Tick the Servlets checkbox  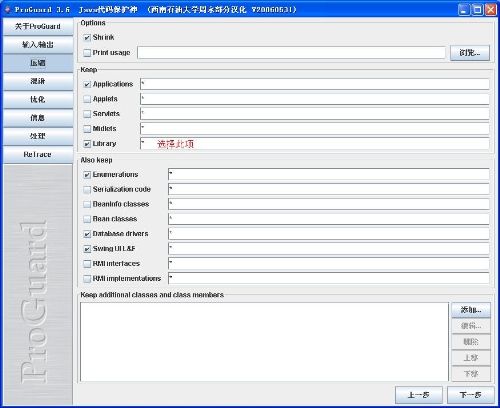click(x=87, y=114)
